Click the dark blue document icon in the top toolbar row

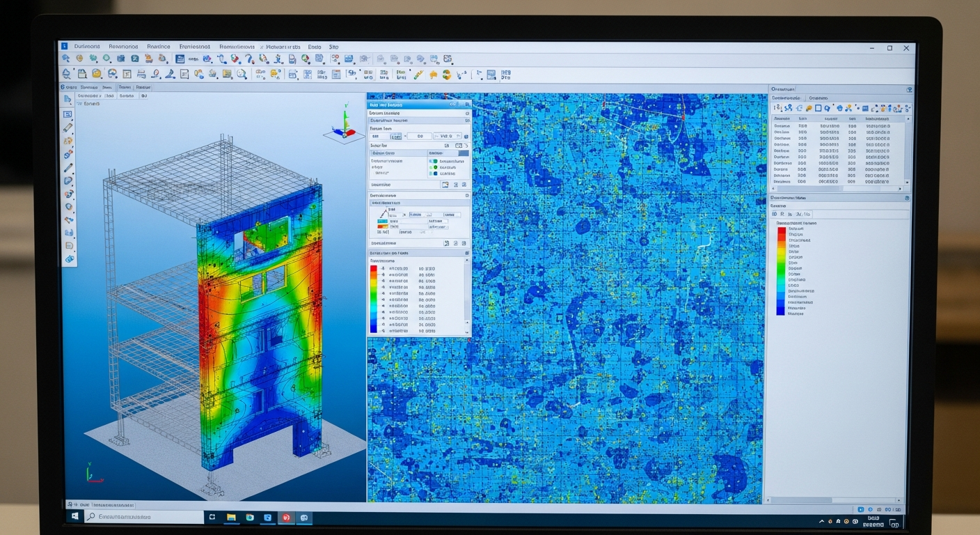click(179, 60)
